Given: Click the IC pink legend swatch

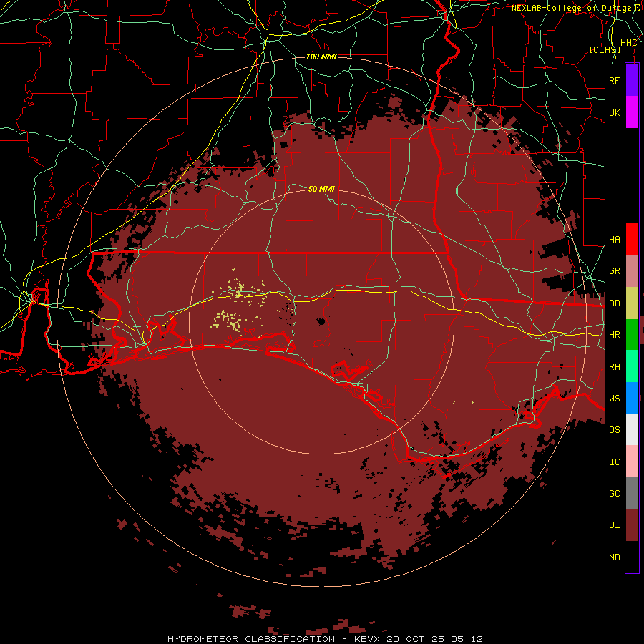Looking at the screenshot, I should click(632, 462).
